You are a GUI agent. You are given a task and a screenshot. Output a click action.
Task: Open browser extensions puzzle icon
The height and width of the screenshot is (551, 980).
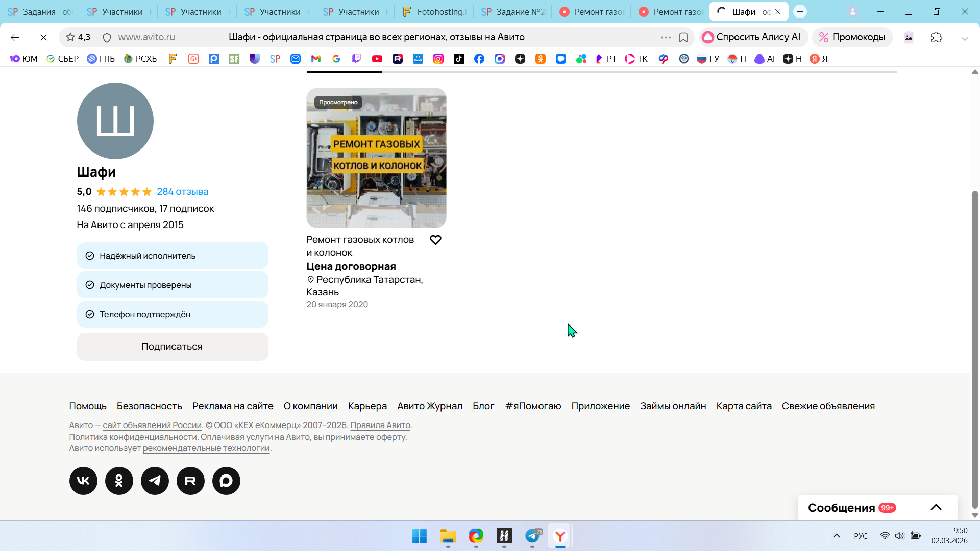(937, 37)
